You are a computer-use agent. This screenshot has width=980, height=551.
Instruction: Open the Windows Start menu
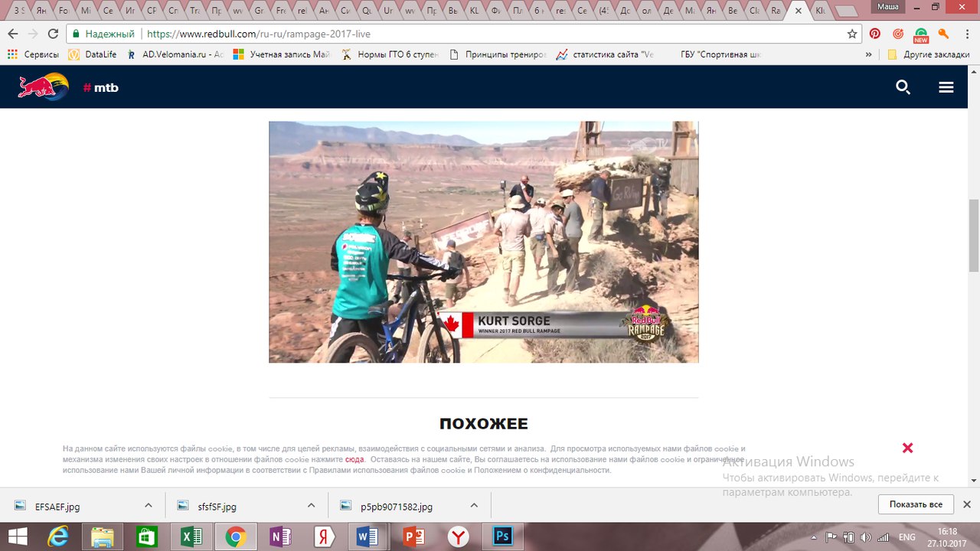[17, 536]
